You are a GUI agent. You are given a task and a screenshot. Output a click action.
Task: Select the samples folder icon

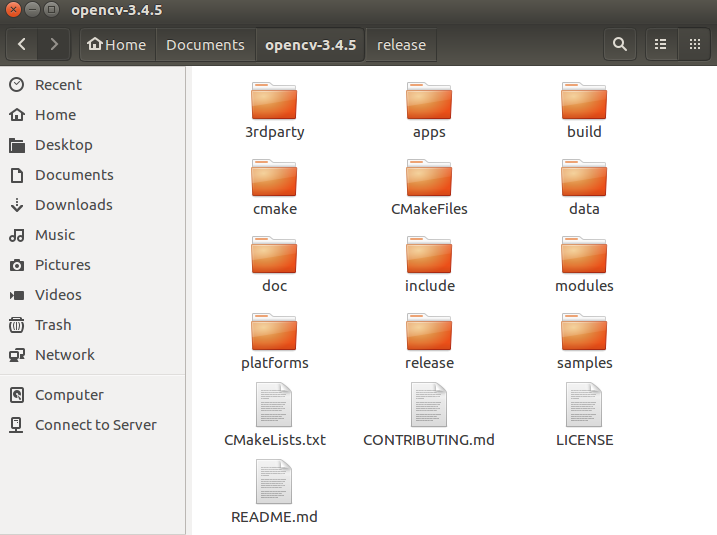click(x=584, y=332)
